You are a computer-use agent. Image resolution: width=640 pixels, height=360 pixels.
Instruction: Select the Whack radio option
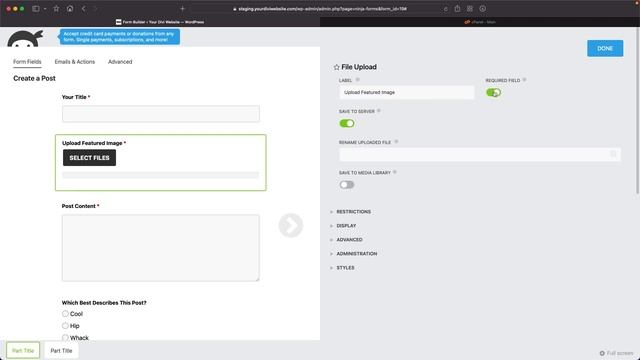point(65,338)
